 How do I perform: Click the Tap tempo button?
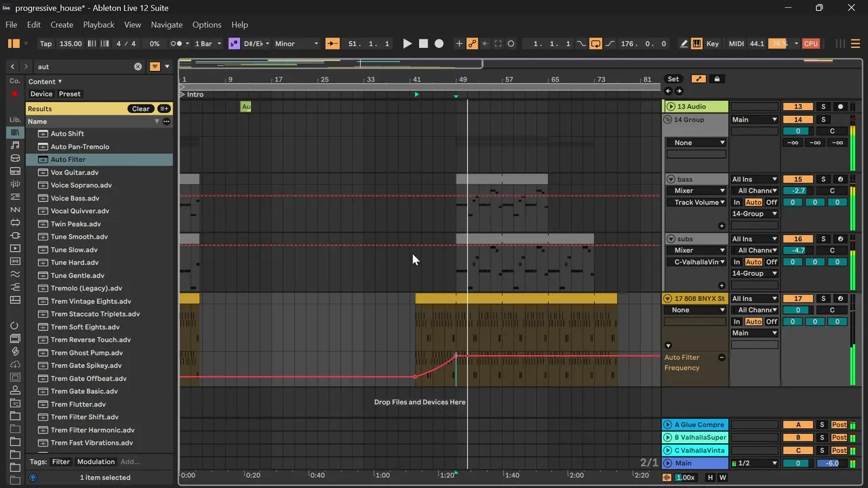pos(45,43)
